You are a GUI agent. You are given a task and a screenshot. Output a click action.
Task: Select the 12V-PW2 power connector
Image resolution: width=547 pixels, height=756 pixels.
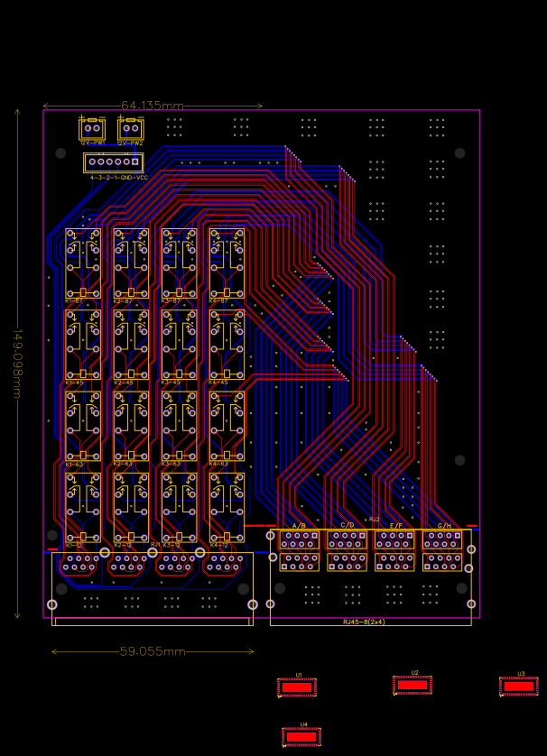click(131, 129)
